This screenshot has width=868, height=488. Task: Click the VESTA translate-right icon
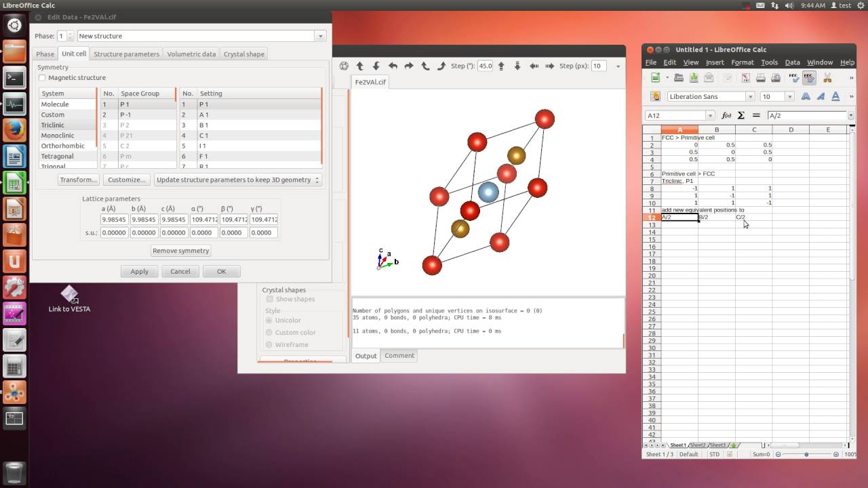click(550, 66)
